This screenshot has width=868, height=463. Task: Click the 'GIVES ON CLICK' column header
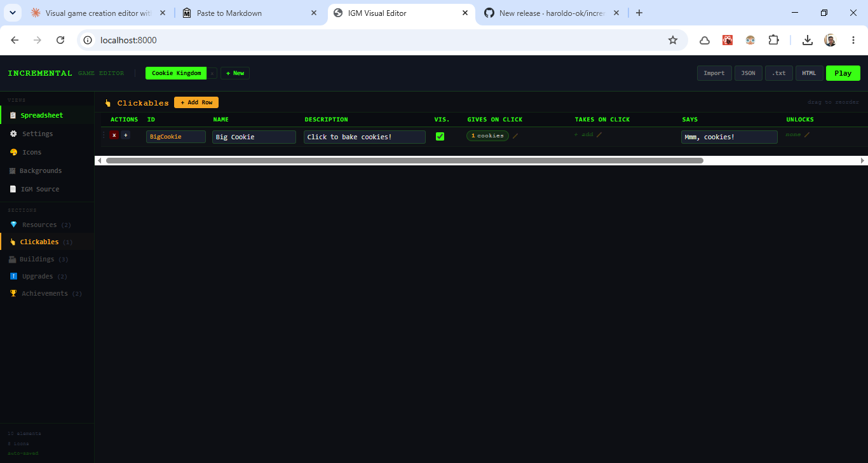(495, 120)
